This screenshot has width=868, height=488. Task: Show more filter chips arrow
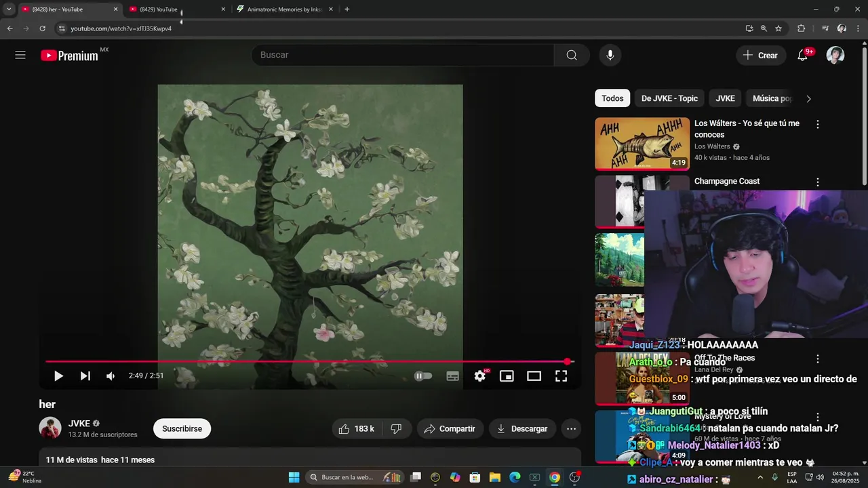click(x=808, y=98)
